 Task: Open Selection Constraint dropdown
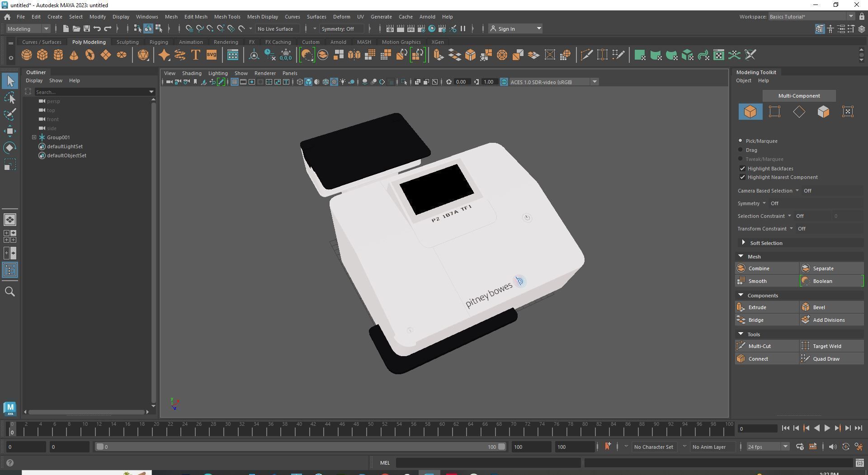point(764,216)
